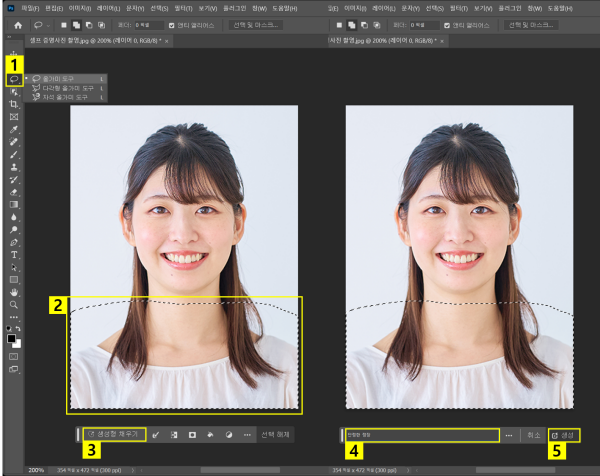Select the Gradient tool
The height and width of the screenshot is (476, 600).
[x=14, y=204]
